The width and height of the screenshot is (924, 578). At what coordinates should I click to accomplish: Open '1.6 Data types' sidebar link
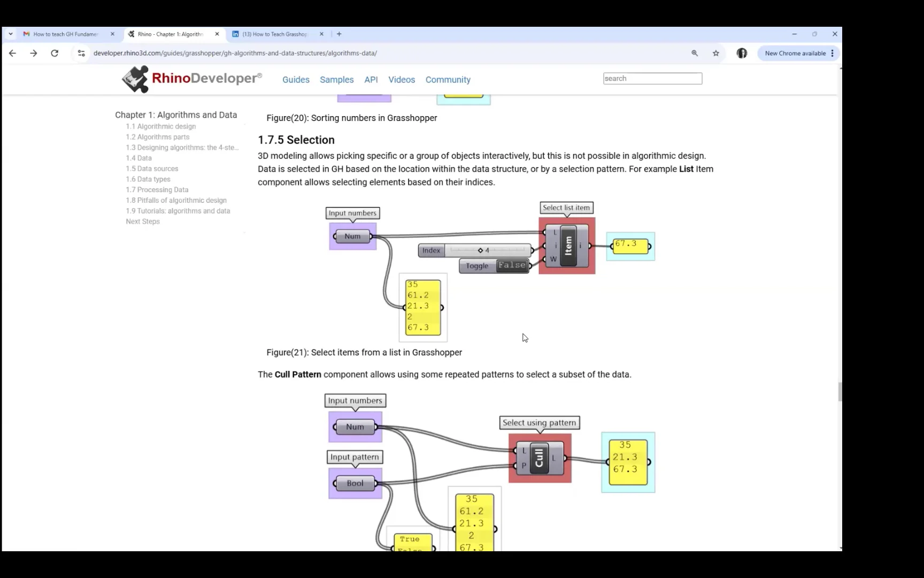148,179
